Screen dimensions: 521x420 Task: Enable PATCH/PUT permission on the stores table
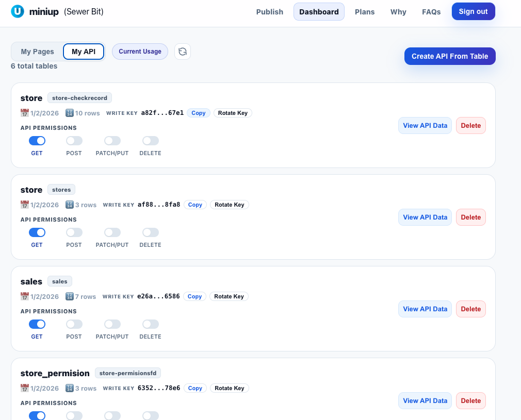(112, 232)
